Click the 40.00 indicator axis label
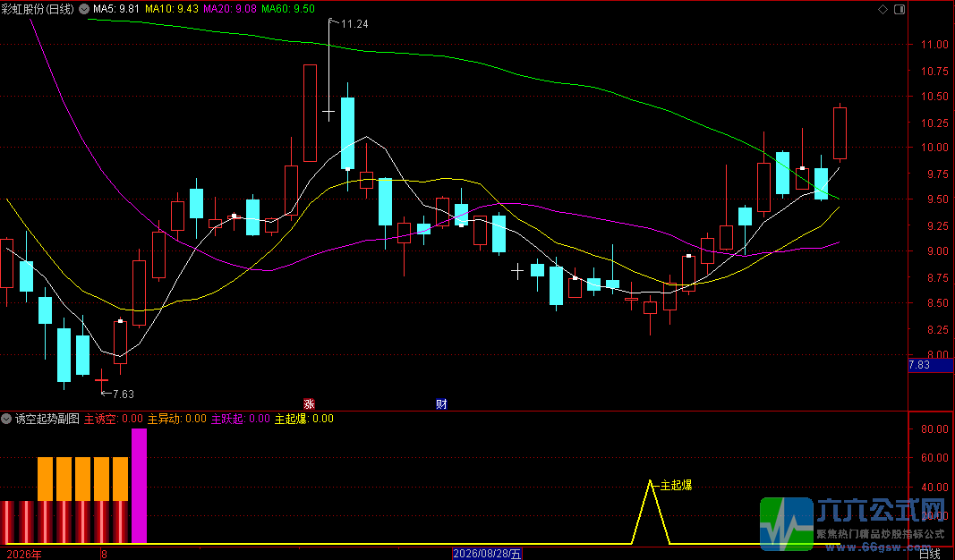The height and width of the screenshot is (560, 955). point(934,487)
